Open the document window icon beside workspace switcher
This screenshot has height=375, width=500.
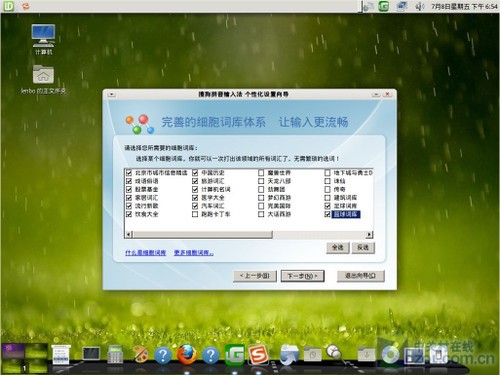(61, 355)
